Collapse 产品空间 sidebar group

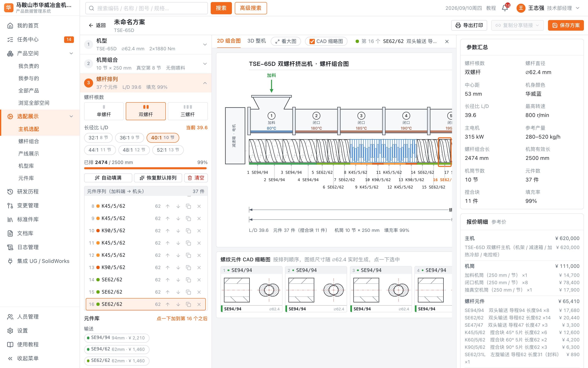(71, 53)
